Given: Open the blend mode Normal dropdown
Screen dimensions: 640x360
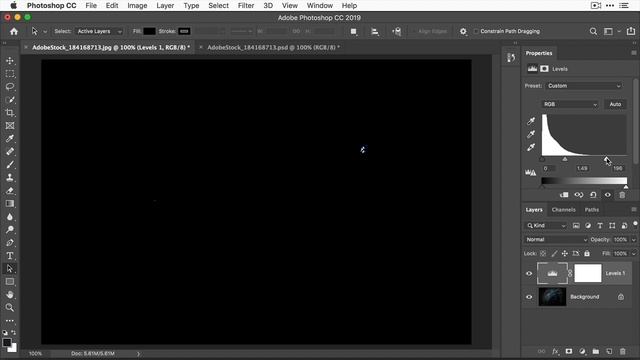Looking at the screenshot, I should coord(556,240).
